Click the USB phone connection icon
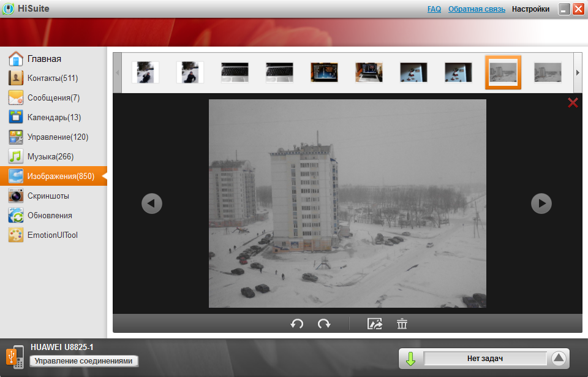This screenshot has height=377, width=588. click(x=15, y=357)
